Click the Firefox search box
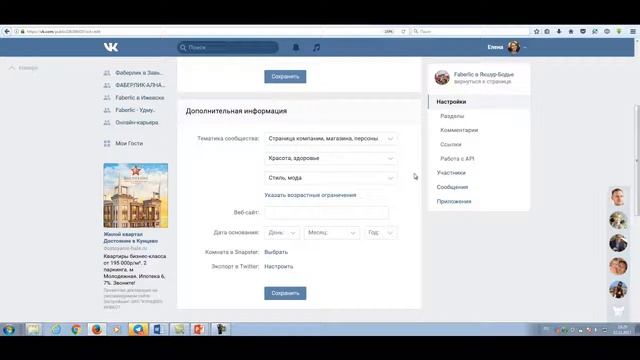 pyautogui.click(x=470, y=31)
